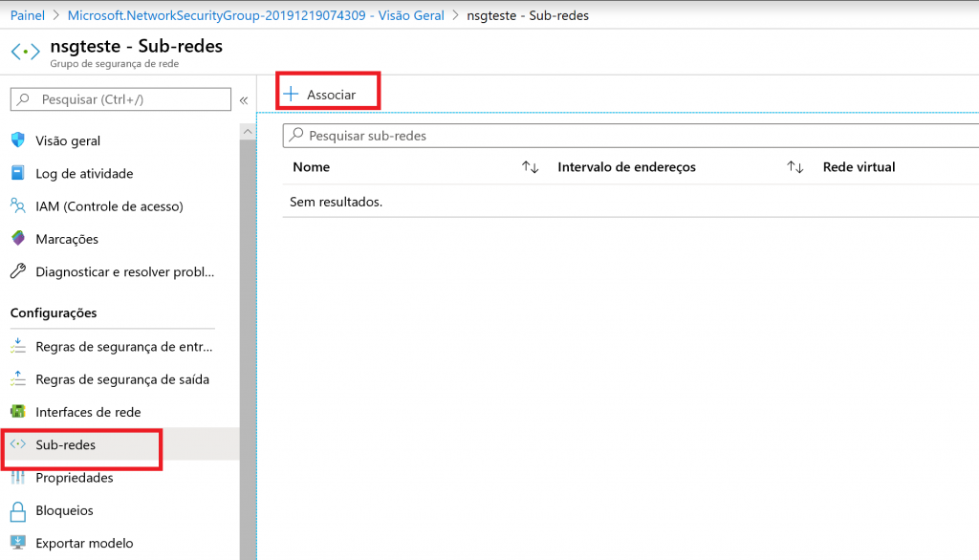Go to Painel breadcrumb link

(28, 16)
